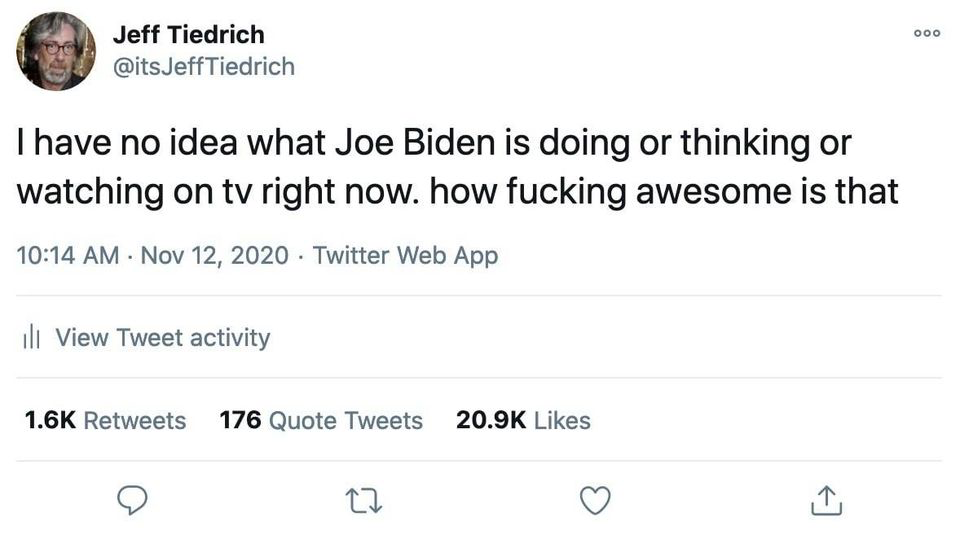Click the reply speech bubble icon

133,500
